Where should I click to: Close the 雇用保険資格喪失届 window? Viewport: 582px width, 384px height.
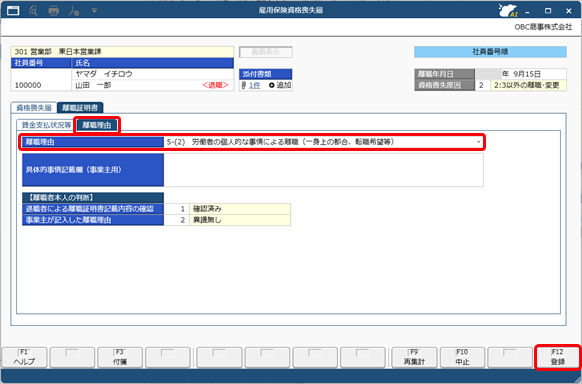point(569,11)
